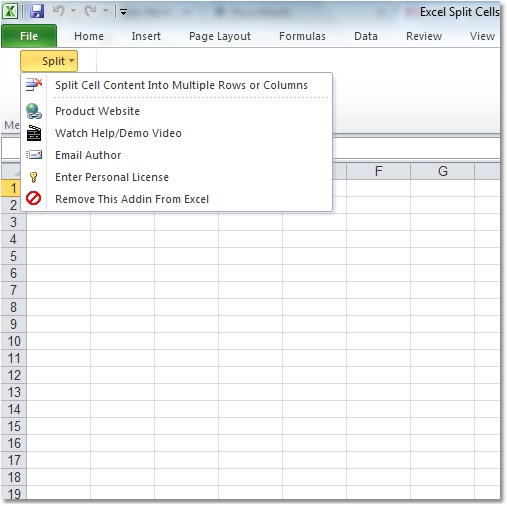The image size is (507, 506).
Task: Click the Redo arrow icon
Action: coord(91,11)
